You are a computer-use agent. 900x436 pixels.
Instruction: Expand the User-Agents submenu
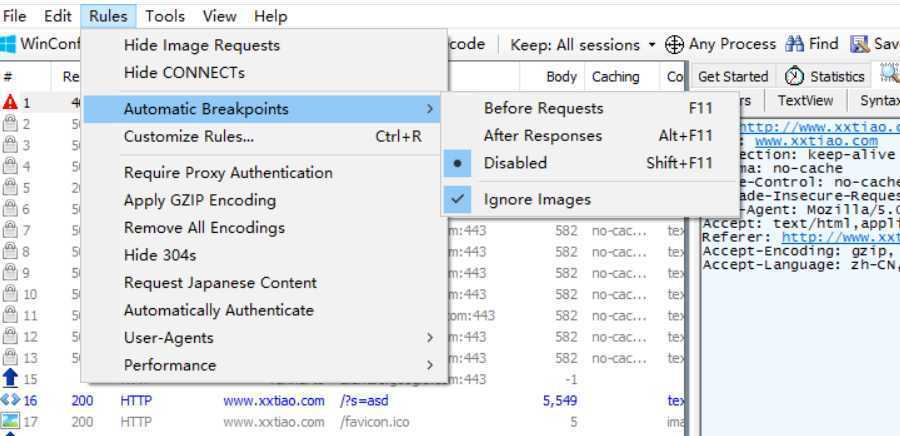click(265, 338)
